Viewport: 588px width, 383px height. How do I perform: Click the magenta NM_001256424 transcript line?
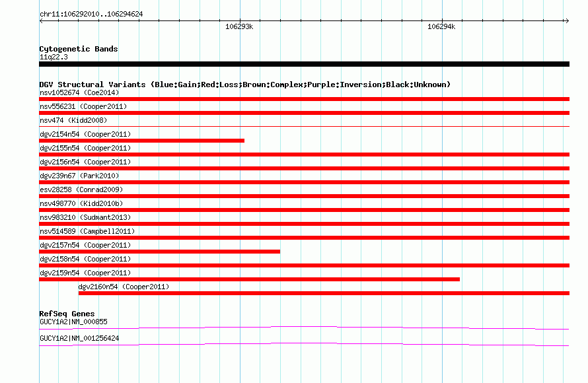click(304, 345)
